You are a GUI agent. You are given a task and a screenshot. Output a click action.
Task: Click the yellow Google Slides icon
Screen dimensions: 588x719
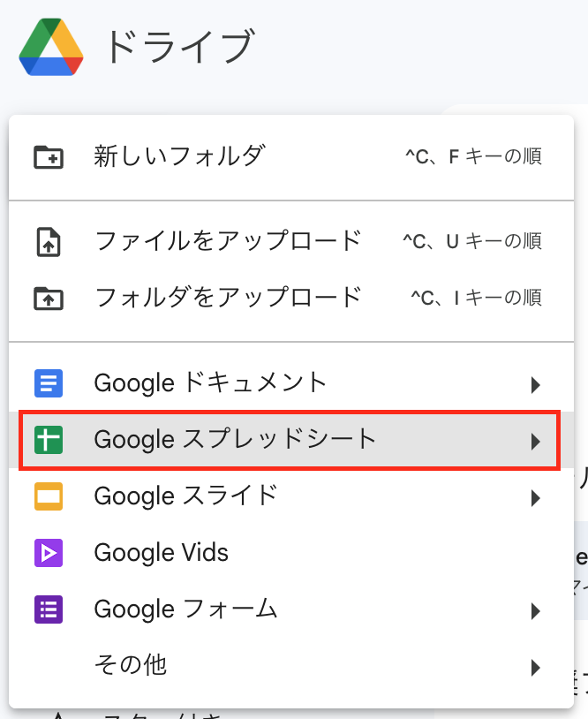[48, 496]
